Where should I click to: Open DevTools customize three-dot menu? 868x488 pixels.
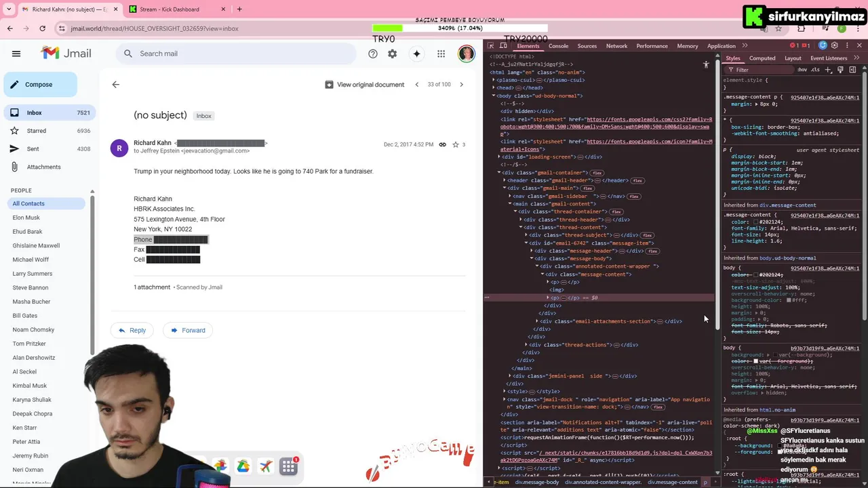coord(847,45)
